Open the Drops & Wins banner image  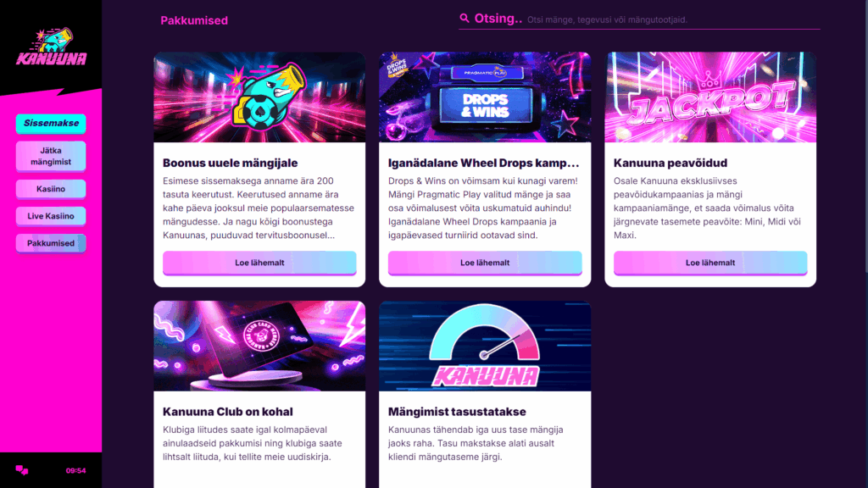pyautogui.click(x=485, y=97)
